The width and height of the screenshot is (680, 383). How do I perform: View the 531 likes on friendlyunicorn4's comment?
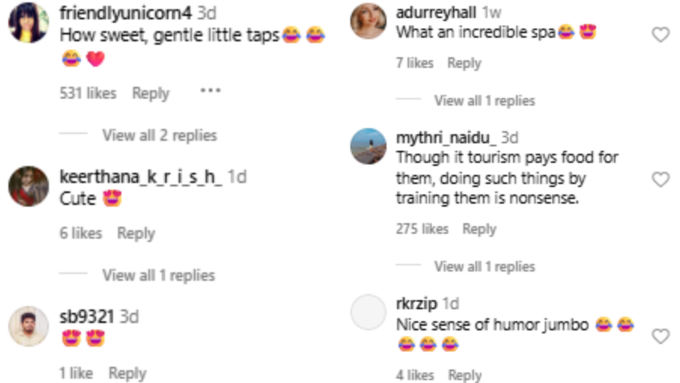click(88, 93)
